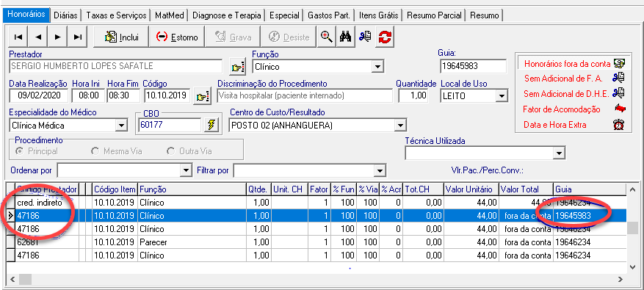644x290 pixels.
Task: Click vertical scrollbar down arrow
Action: click(x=632, y=267)
